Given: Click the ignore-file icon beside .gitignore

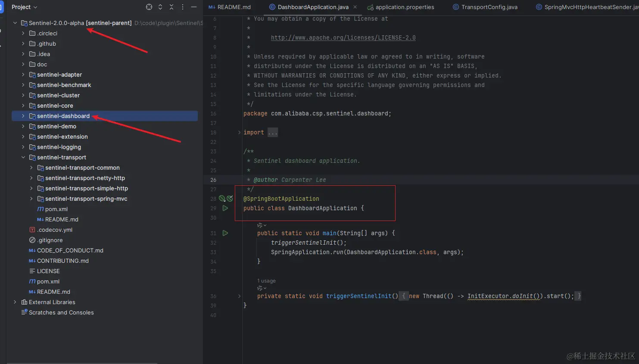Looking at the screenshot, I should click(32, 240).
